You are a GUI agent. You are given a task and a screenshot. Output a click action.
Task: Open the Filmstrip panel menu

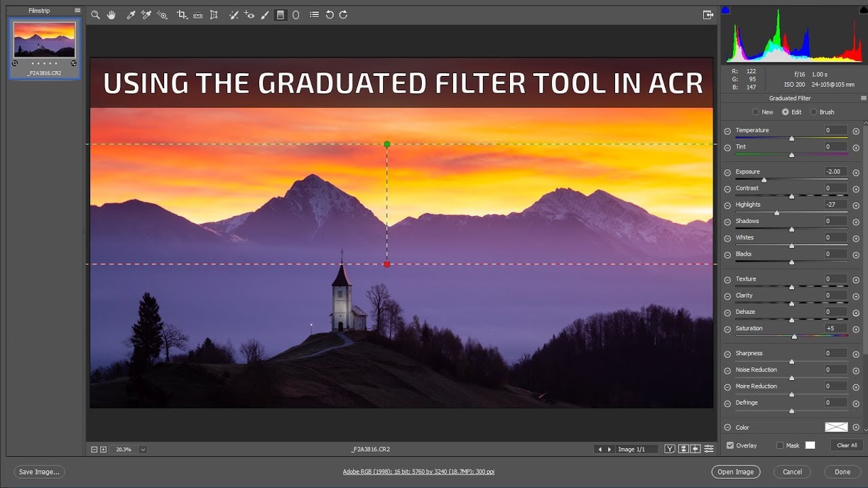[77, 11]
